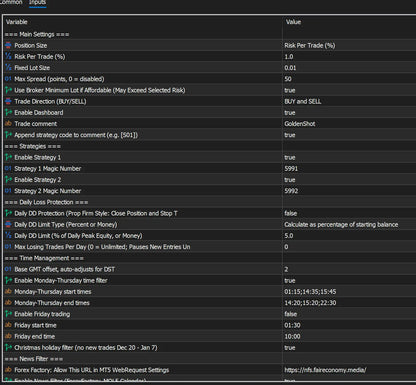Viewport: 416px width, 385px height.
Task: Click the Append strategy code boolean icon
Action: click(8, 135)
